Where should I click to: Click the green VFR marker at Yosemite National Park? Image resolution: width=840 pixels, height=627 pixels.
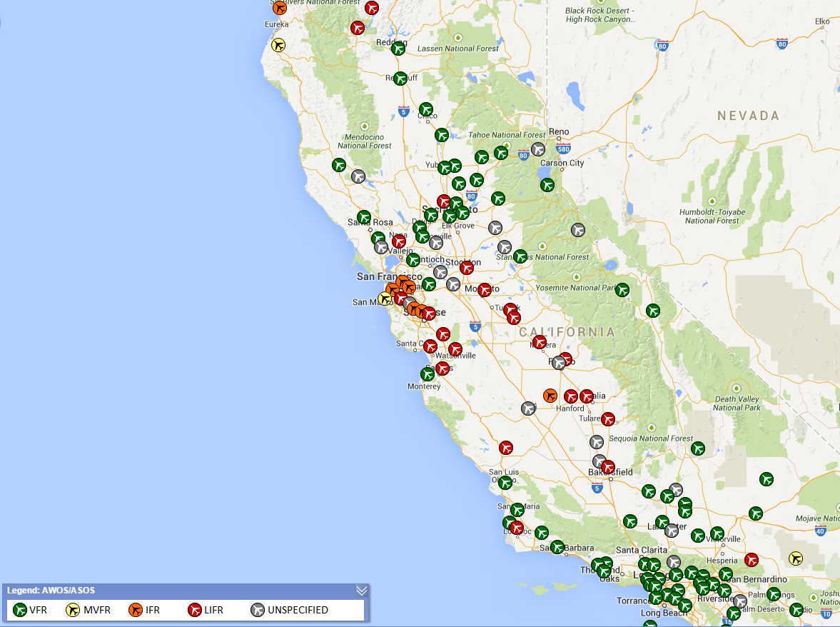coord(622,289)
